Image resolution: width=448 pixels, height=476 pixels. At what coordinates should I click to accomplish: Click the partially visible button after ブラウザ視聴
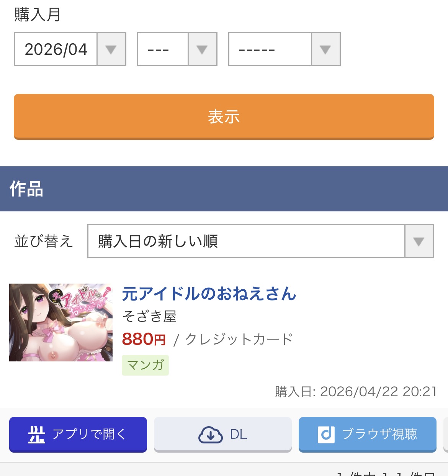pyautogui.click(x=446, y=435)
